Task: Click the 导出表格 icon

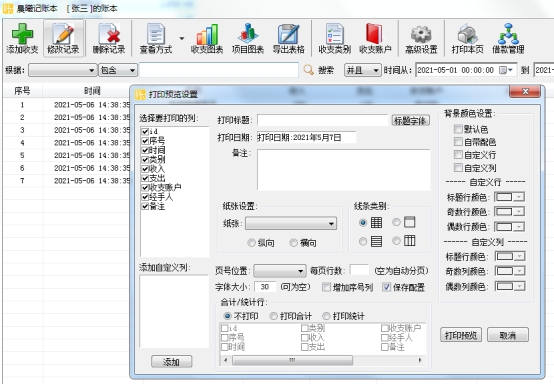Action: 289,34
